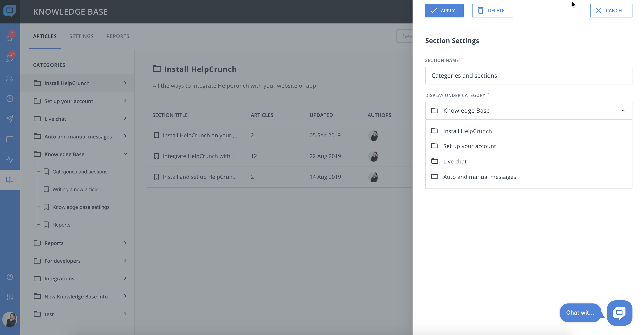Select the Reports section under Knowledge Base

click(x=61, y=225)
